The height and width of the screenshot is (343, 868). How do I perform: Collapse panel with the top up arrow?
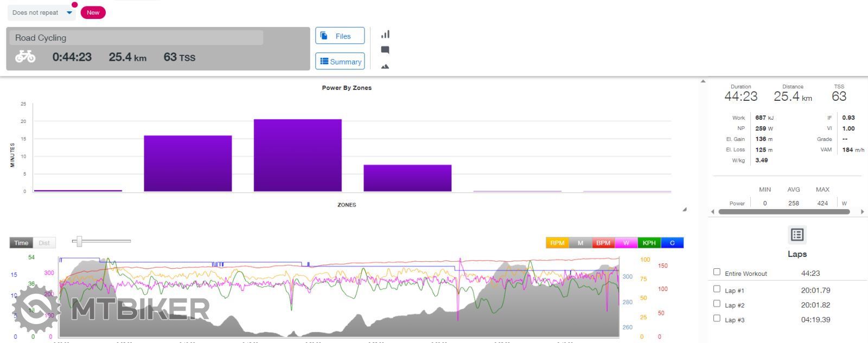click(703, 81)
